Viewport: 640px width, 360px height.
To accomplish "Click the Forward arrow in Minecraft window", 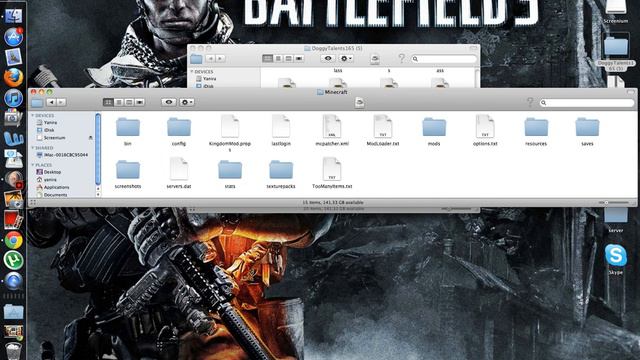I will (x=61, y=102).
